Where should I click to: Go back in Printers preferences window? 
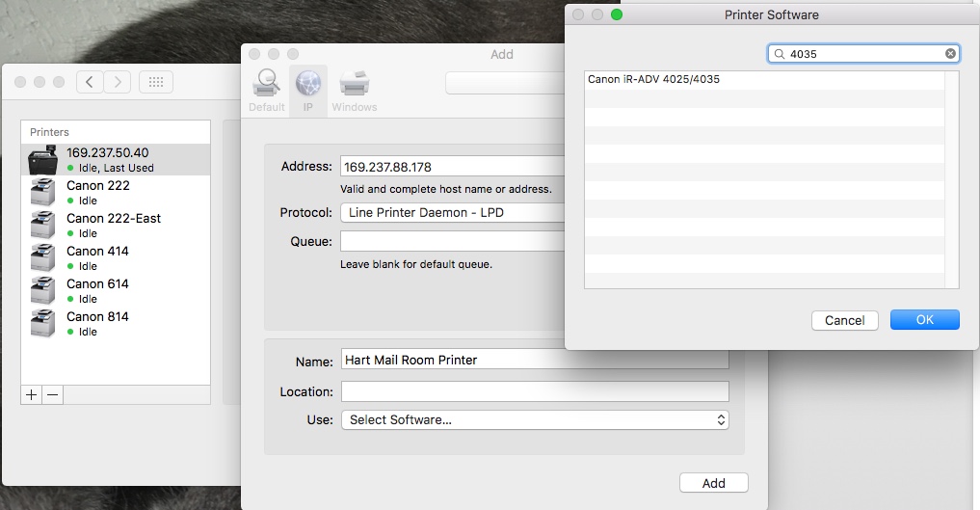pos(90,82)
